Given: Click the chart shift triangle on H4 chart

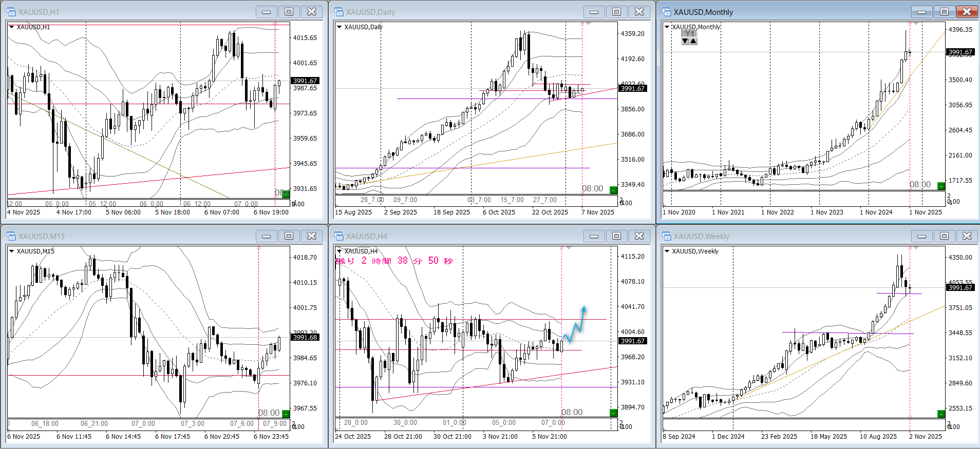Looking at the screenshot, I should pos(569,248).
